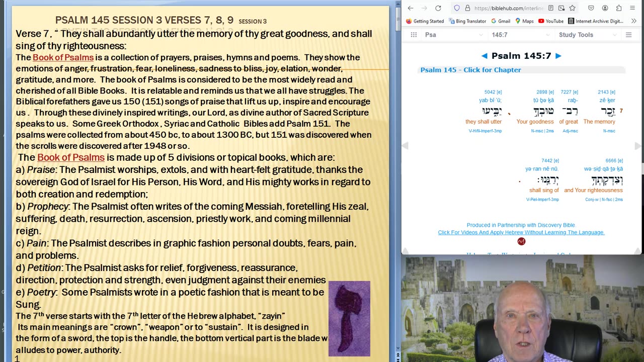Click parsing code V-Hifil-Imperf-3mp

[485, 131]
